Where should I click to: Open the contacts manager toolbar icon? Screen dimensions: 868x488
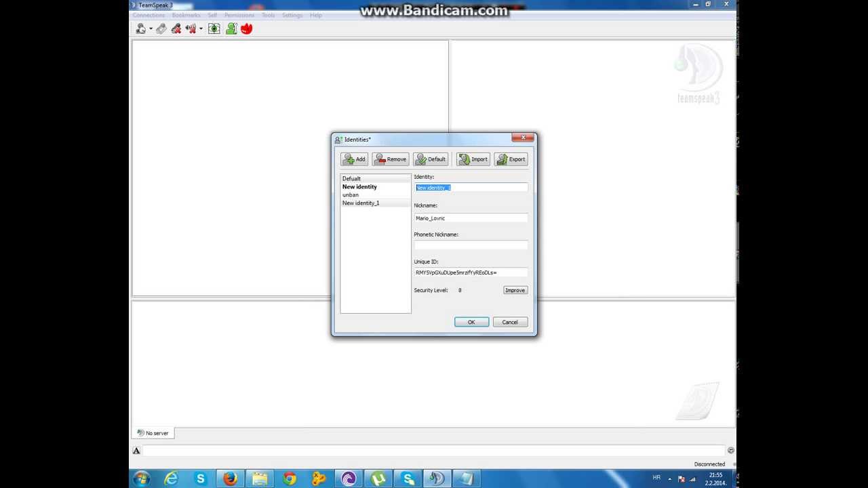231,28
